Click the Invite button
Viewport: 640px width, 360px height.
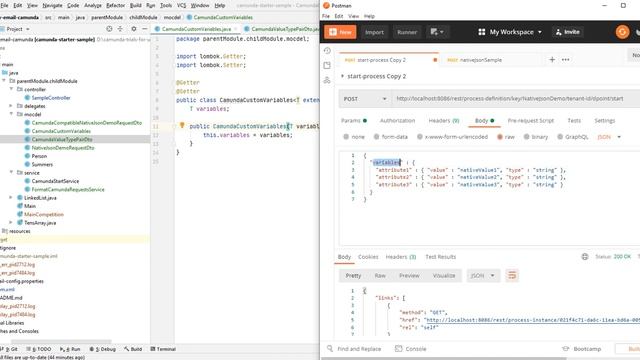click(x=568, y=32)
